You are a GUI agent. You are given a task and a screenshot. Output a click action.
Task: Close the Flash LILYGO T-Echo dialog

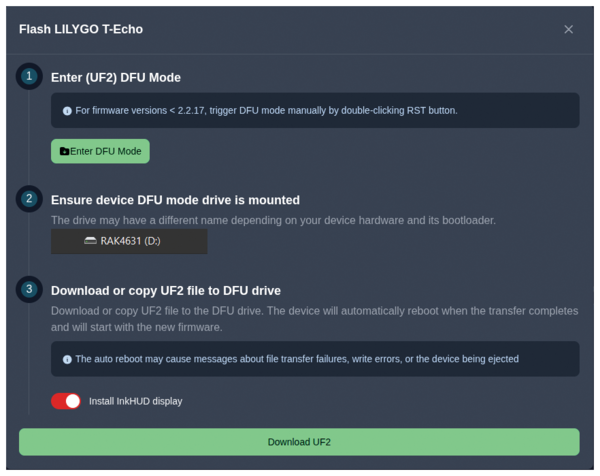tap(568, 29)
